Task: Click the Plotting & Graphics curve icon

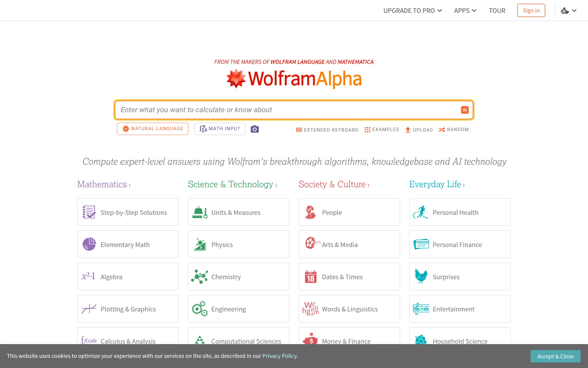Action: tap(89, 309)
